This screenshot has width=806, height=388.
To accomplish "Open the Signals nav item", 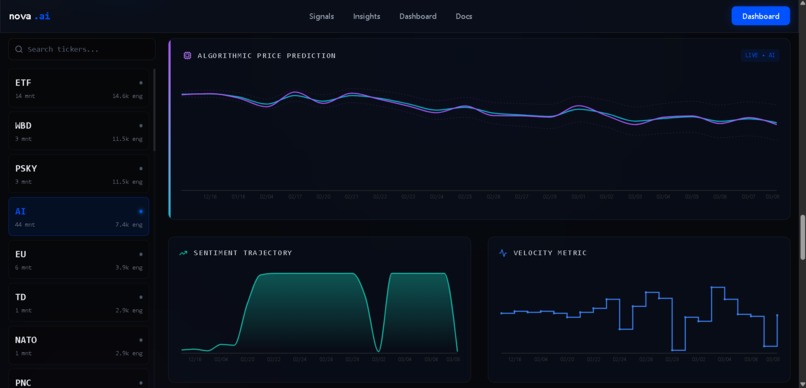I will pos(321,16).
